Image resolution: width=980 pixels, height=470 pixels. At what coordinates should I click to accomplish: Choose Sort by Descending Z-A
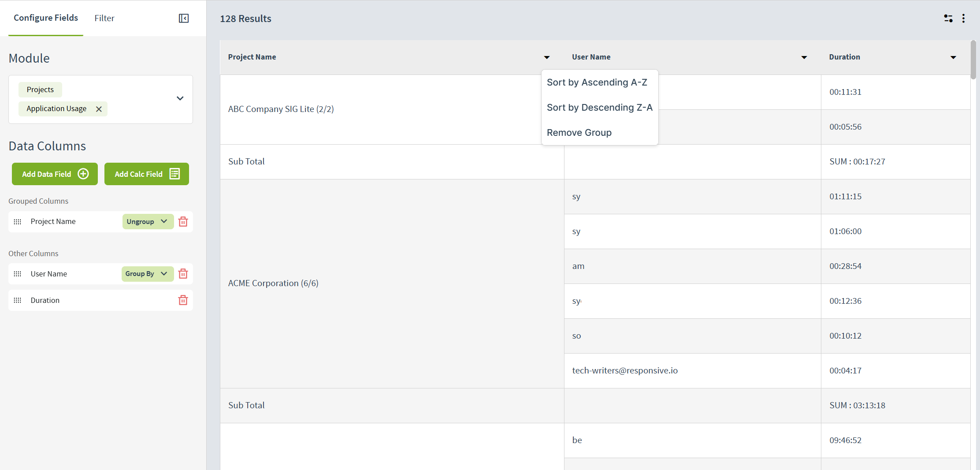[x=599, y=108]
